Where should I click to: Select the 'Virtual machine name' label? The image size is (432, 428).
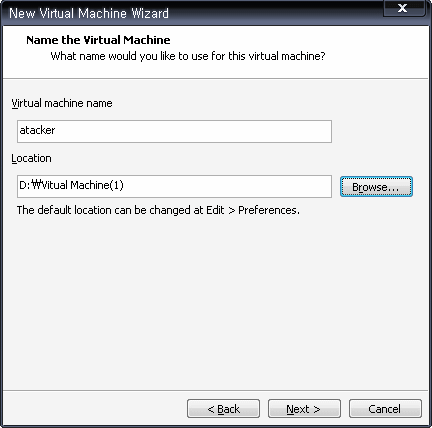click(62, 103)
